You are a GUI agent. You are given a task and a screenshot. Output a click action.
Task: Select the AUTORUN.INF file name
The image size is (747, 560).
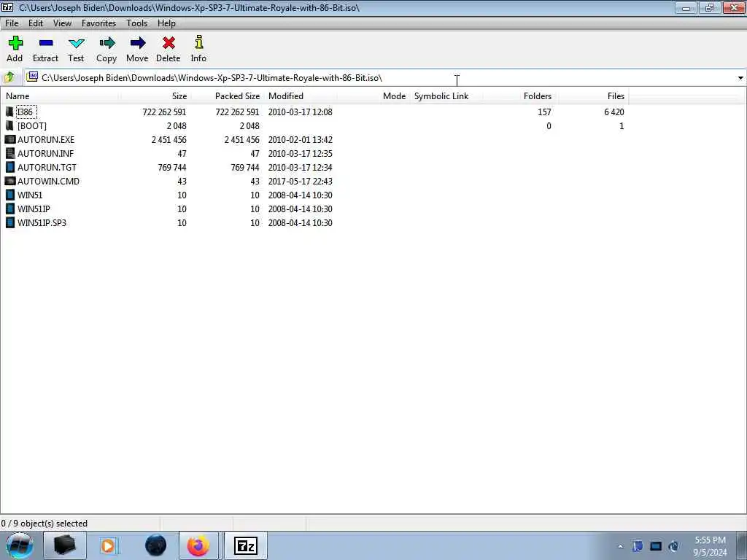[45, 153]
